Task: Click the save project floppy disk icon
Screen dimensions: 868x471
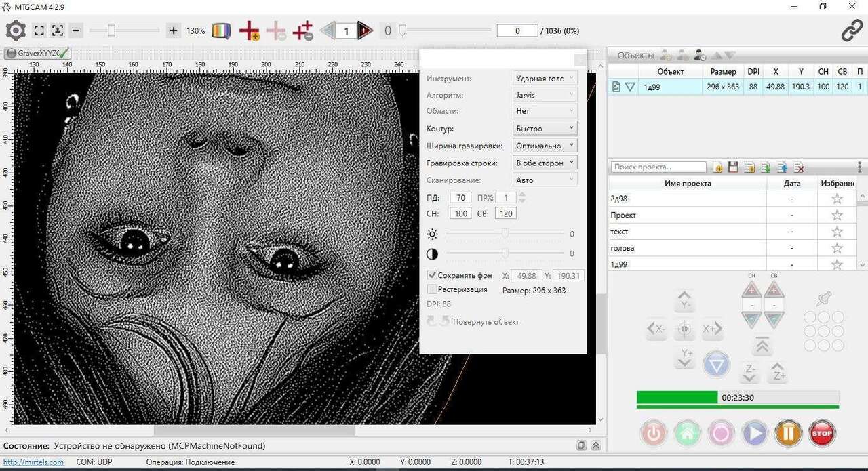Action: [x=733, y=167]
